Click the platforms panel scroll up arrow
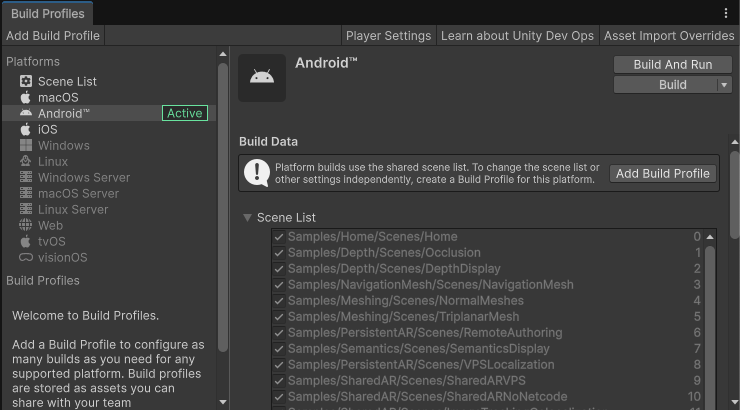The height and width of the screenshot is (410, 740). tap(223, 54)
